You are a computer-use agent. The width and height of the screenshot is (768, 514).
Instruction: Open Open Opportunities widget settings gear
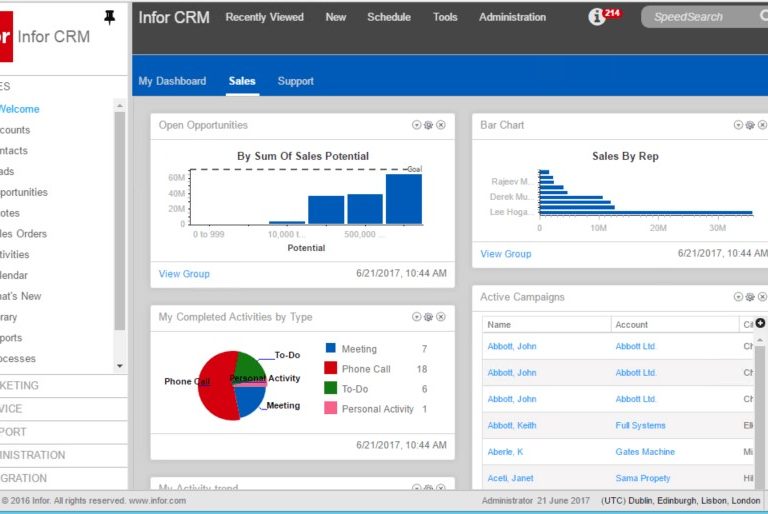coord(429,125)
